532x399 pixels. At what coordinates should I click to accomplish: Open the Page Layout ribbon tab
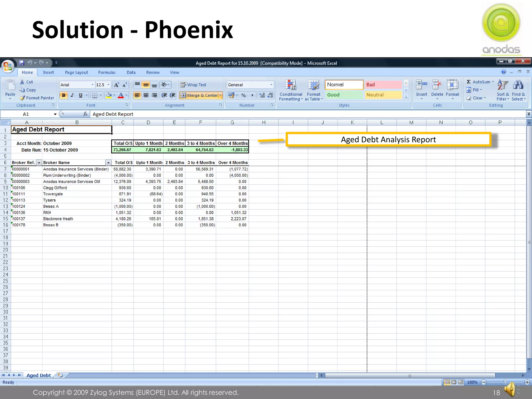pos(76,72)
